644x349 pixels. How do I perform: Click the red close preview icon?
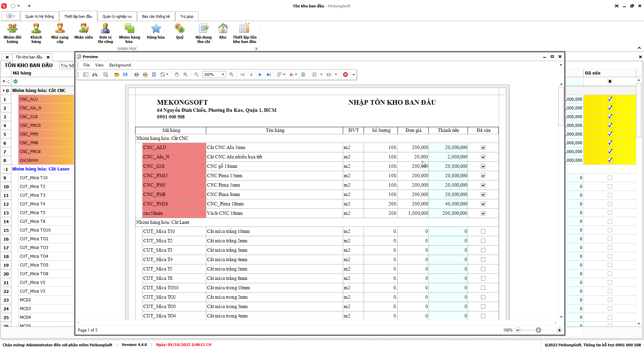click(345, 74)
